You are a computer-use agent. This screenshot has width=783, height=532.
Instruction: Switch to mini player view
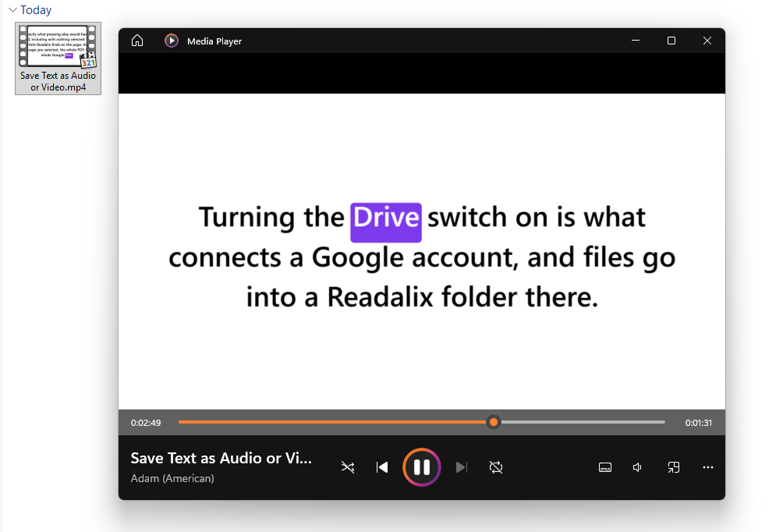coord(674,467)
